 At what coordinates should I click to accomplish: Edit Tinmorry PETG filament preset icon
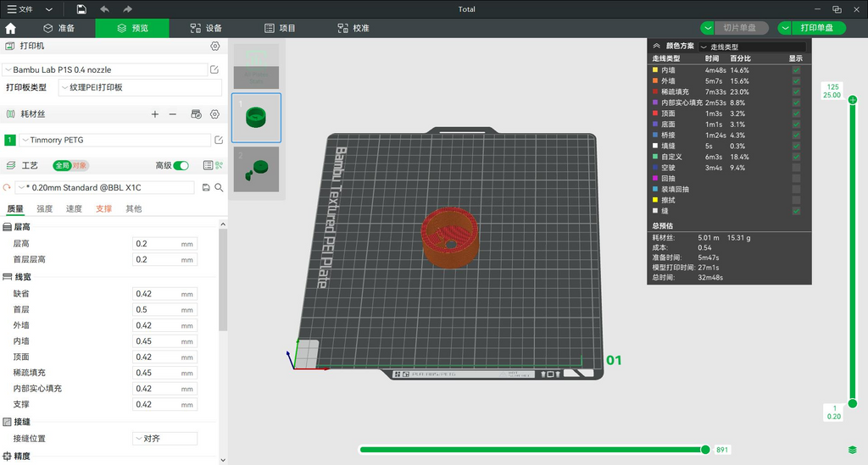click(x=219, y=140)
